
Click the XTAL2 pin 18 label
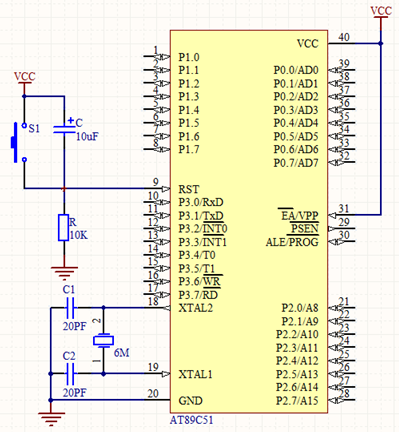point(195,308)
